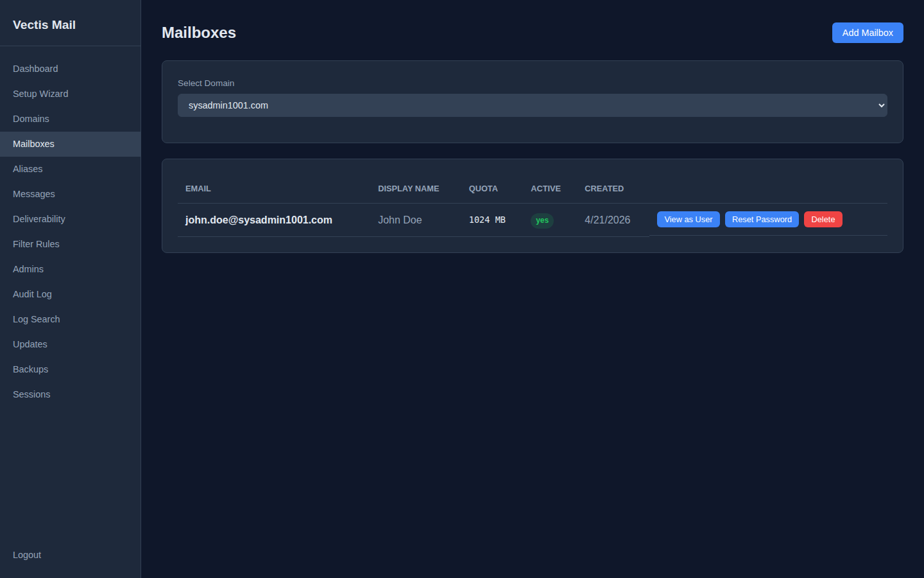Navigate to Admins
Screen dimensions: 924x578
pyautogui.click(x=70, y=269)
